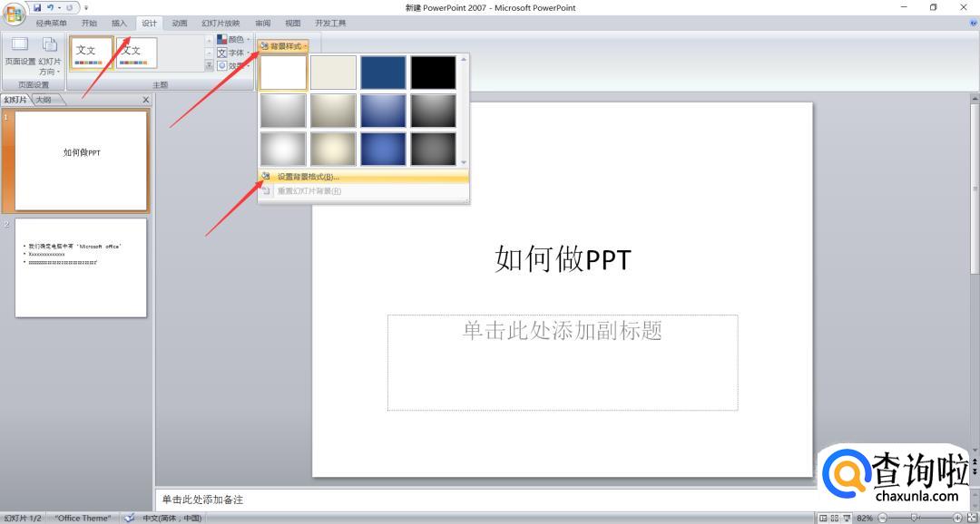Switch to the 视图 ribbon tab

[293, 23]
